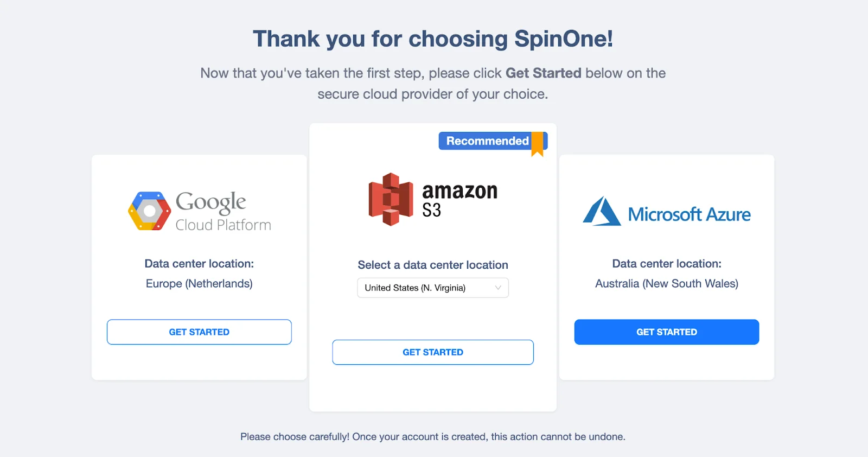Click the amazon wordmark above S3

click(x=459, y=191)
